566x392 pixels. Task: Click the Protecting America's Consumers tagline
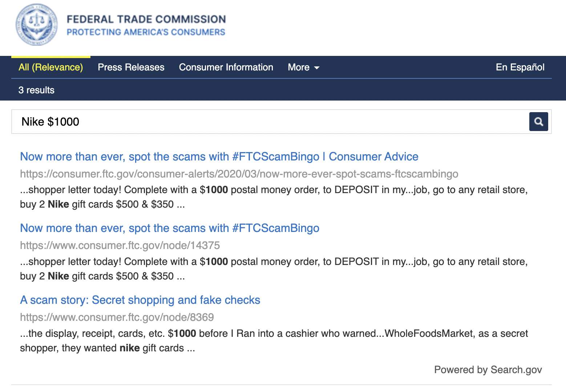tap(146, 32)
